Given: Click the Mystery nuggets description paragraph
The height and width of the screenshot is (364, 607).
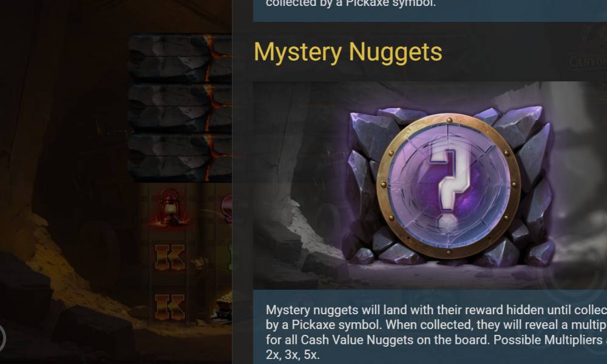Looking at the screenshot, I should 436,332.
